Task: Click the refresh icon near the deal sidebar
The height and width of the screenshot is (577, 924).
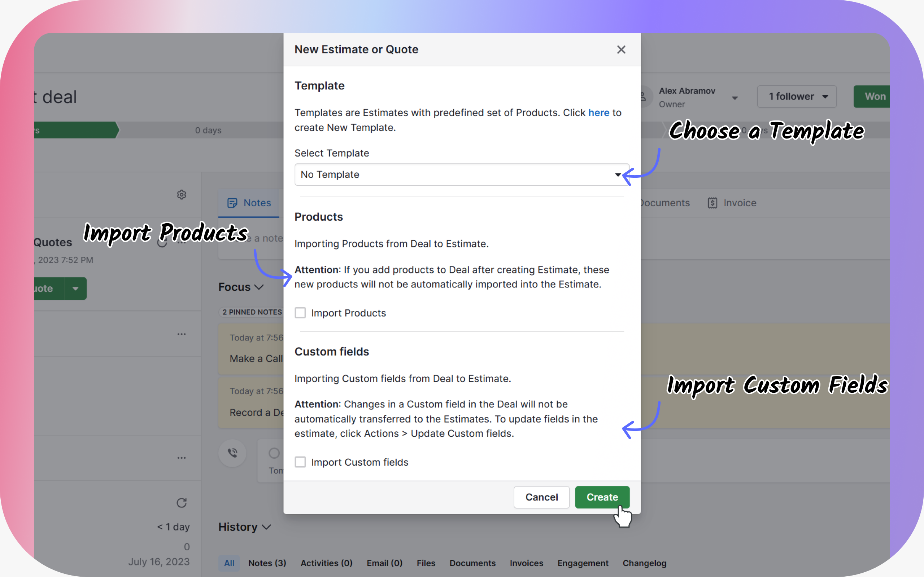Action: point(182,503)
